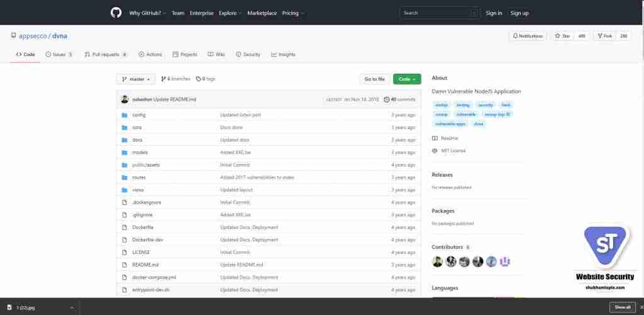This screenshot has width=644, height=315.
Task: Open the appsecco owner link
Action: tap(33, 36)
